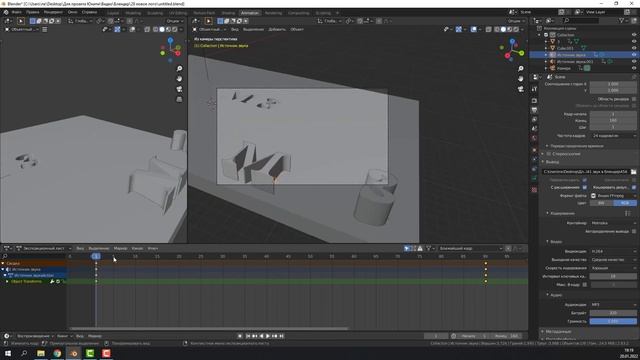Screen dimensions: 640x360
Task: Click the Blender logo menu icon
Action: (6, 12)
